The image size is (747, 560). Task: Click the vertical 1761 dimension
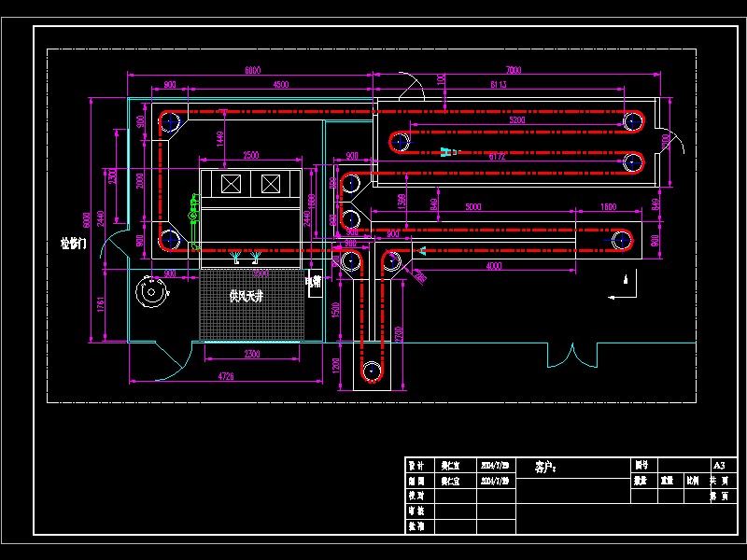coord(101,304)
